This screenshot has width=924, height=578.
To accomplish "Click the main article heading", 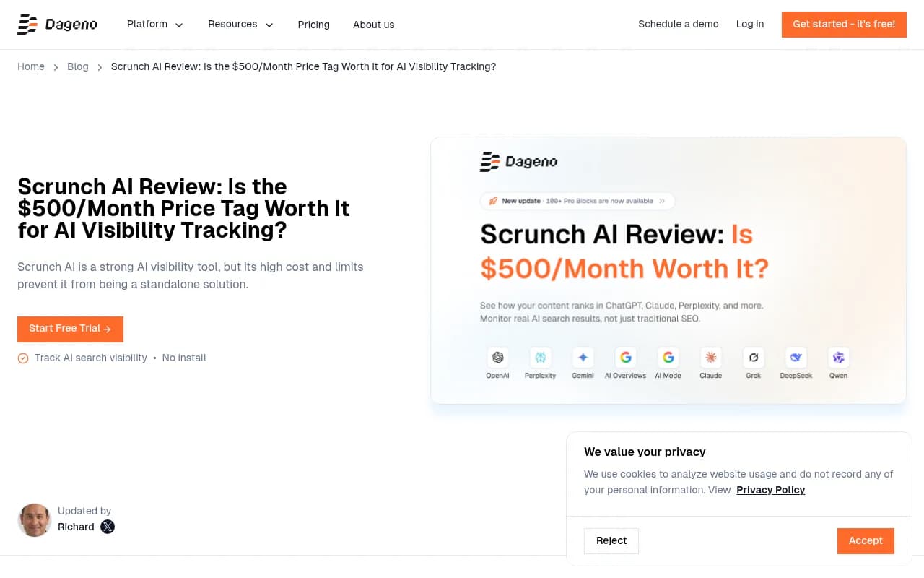I will [x=183, y=208].
